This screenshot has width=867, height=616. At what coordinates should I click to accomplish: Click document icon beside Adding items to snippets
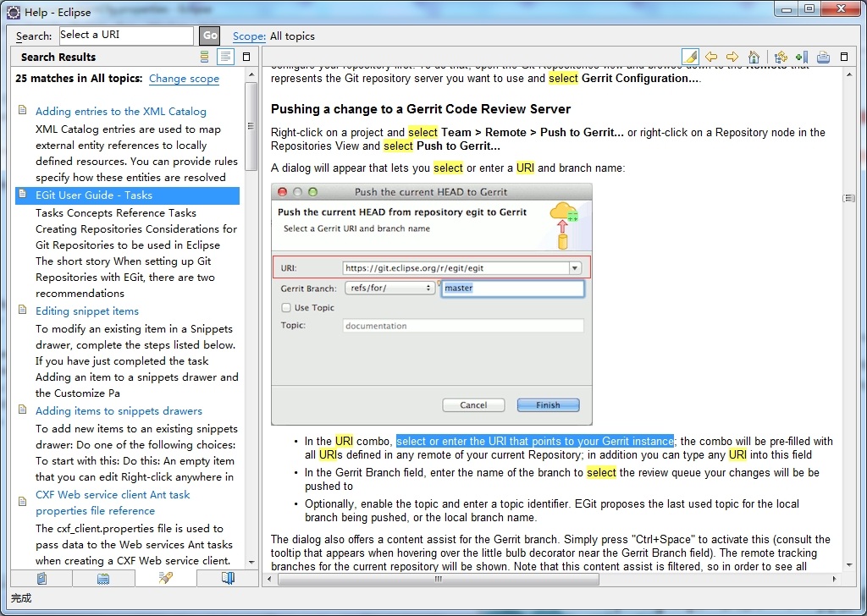pos(23,410)
